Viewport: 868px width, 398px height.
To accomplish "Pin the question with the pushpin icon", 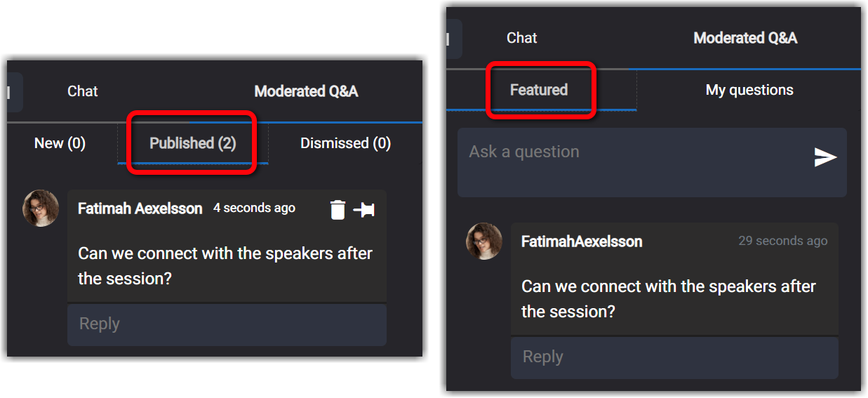I will pos(363,209).
